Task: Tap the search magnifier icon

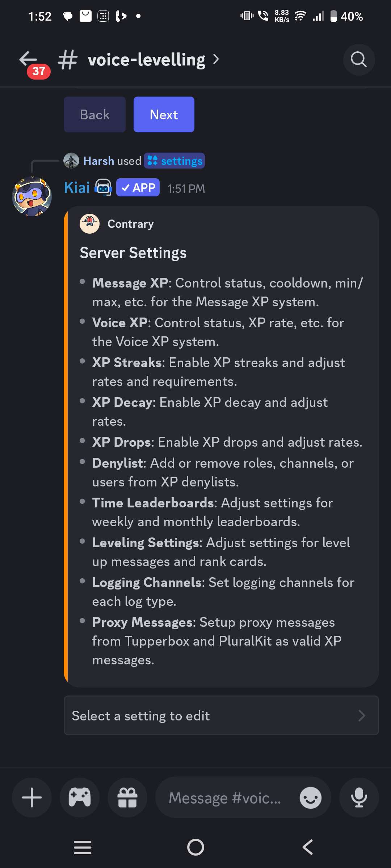Action: [x=358, y=60]
